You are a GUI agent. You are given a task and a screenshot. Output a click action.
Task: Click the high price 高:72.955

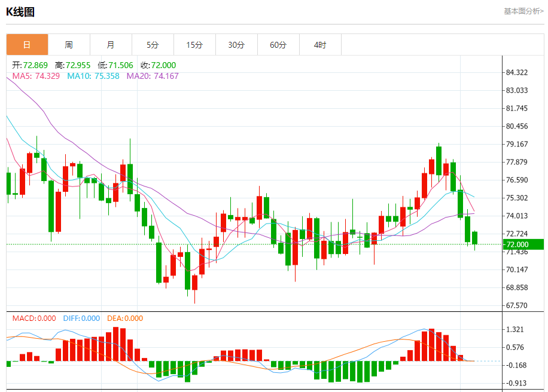tap(73, 65)
